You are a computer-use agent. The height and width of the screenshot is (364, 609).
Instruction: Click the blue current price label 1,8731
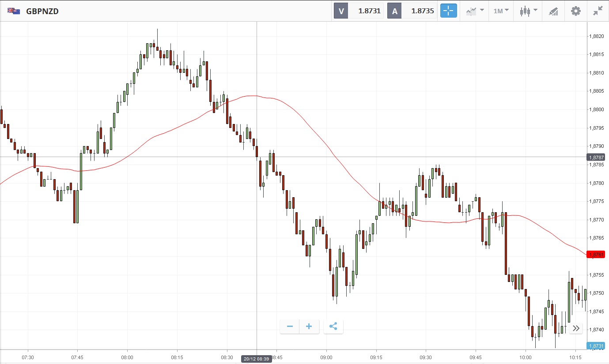click(x=596, y=346)
